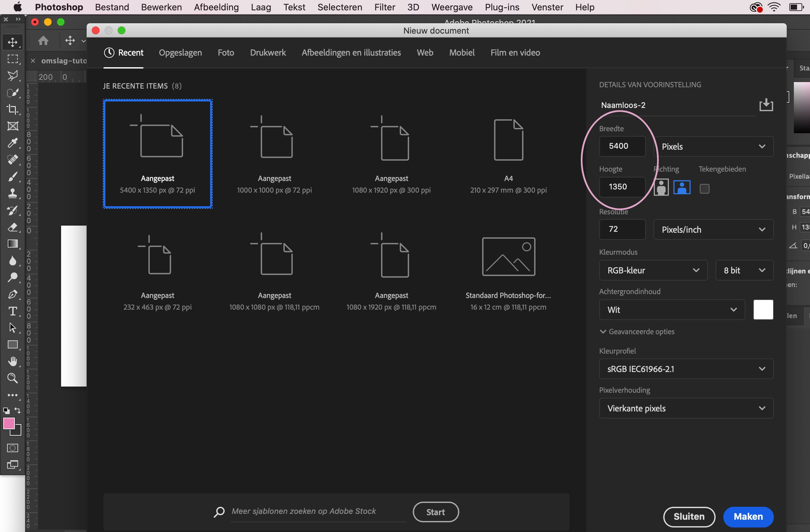Viewport: 810px width, 532px height.
Task: Open the RGB-kleur color mode dropdown
Action: (x=653, y=271)
